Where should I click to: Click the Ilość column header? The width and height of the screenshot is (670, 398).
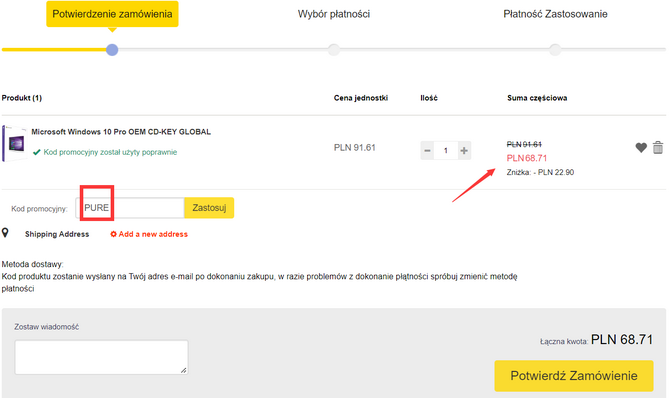429,98
